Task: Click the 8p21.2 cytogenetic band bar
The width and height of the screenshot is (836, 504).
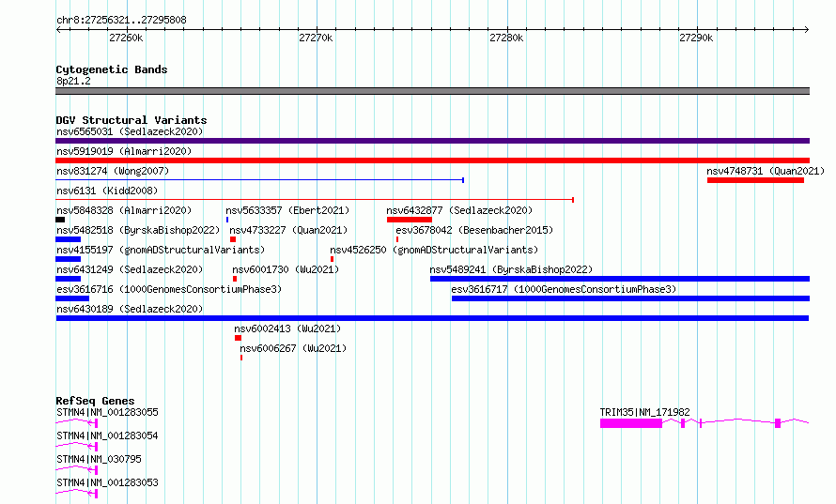Action: 432,91
